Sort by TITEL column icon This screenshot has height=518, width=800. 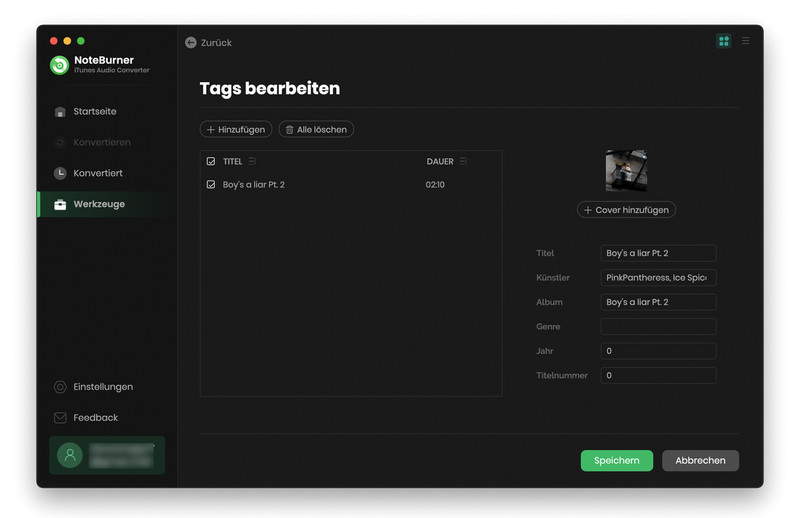click(x=252, y=161)
